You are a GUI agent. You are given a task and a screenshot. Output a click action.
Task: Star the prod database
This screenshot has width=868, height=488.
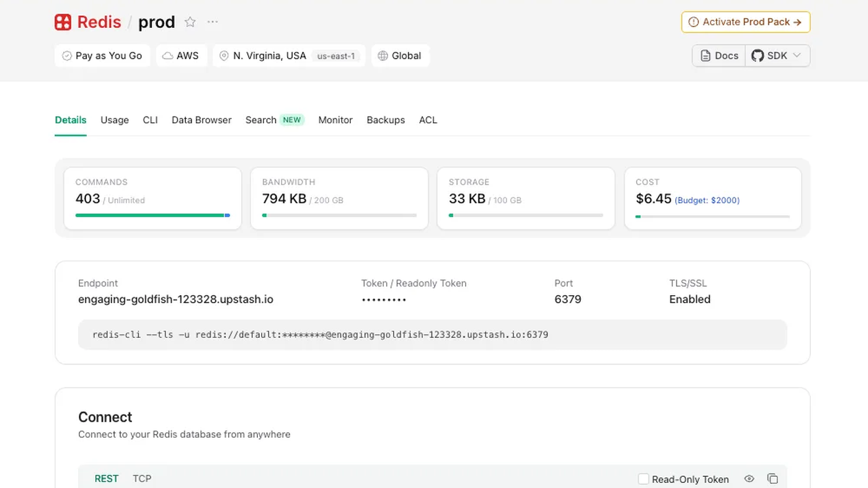point(190,22)
